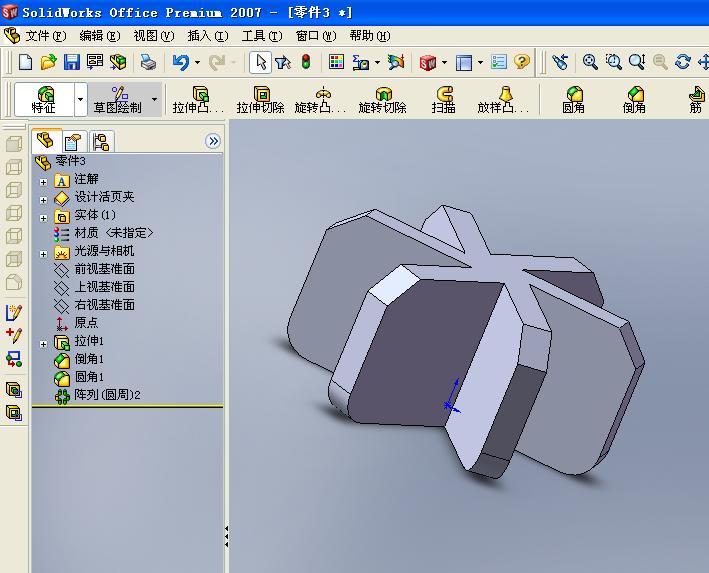Open the Undo history dropdown arrow
This screenshot has height=573, width=709.
tap(198, 62)
